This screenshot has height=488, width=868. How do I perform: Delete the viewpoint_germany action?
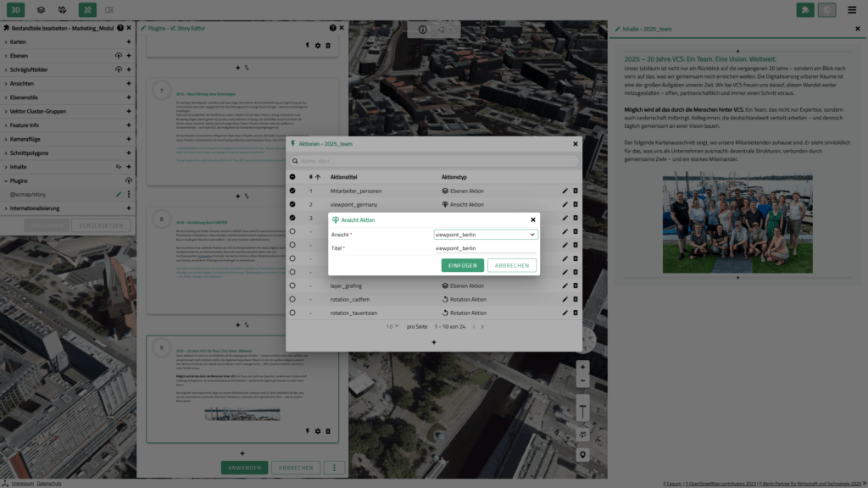pos(576,205)
